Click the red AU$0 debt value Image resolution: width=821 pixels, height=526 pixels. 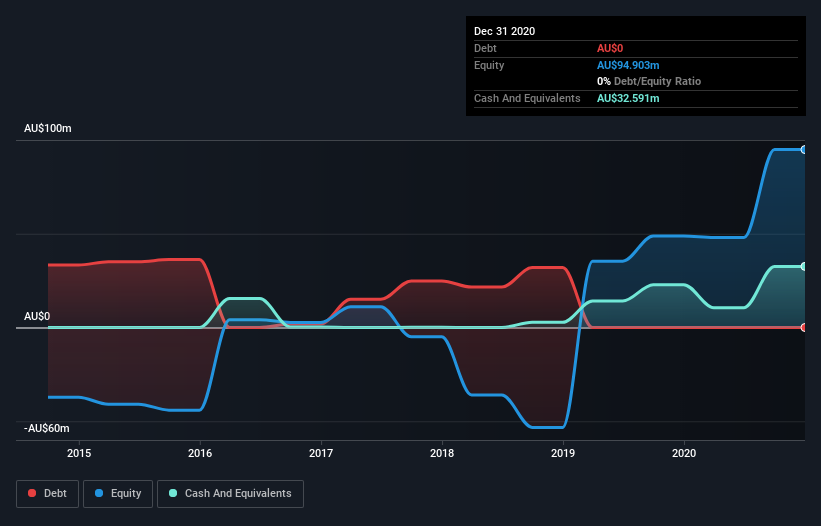click(610, 48)
